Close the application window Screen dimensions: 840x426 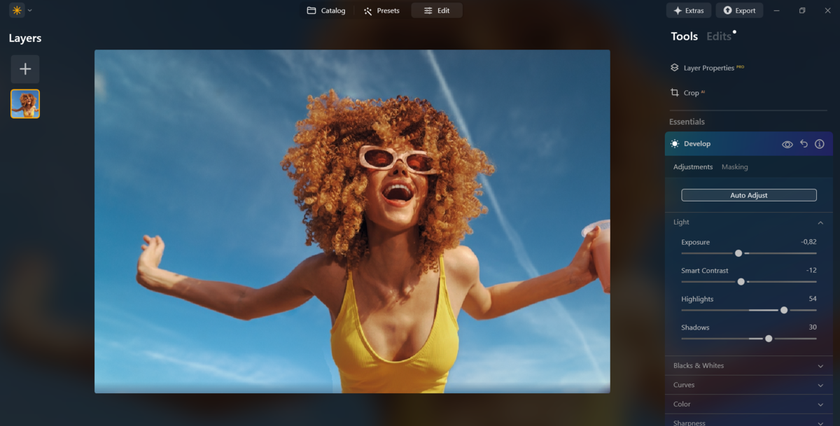[x=827, y=10]
